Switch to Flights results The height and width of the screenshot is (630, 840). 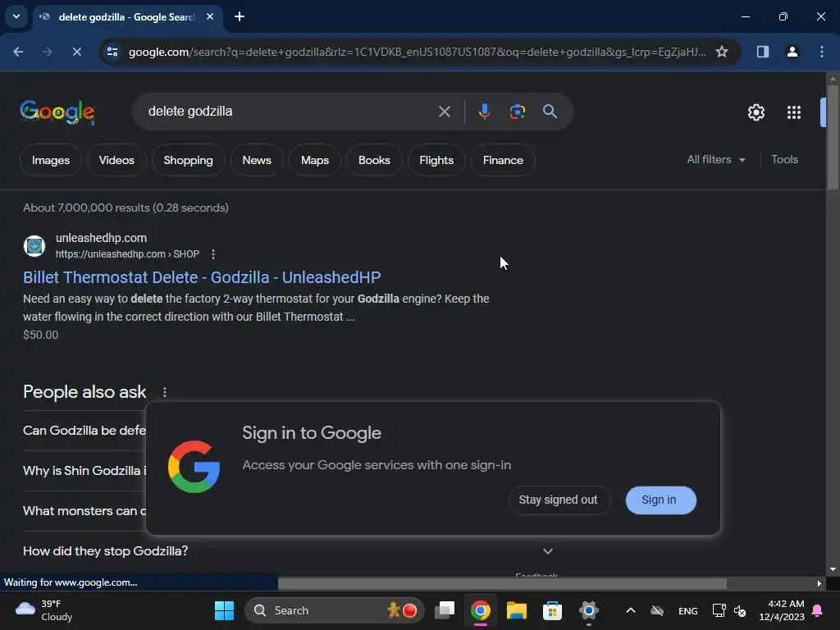[x=436, y=160]
